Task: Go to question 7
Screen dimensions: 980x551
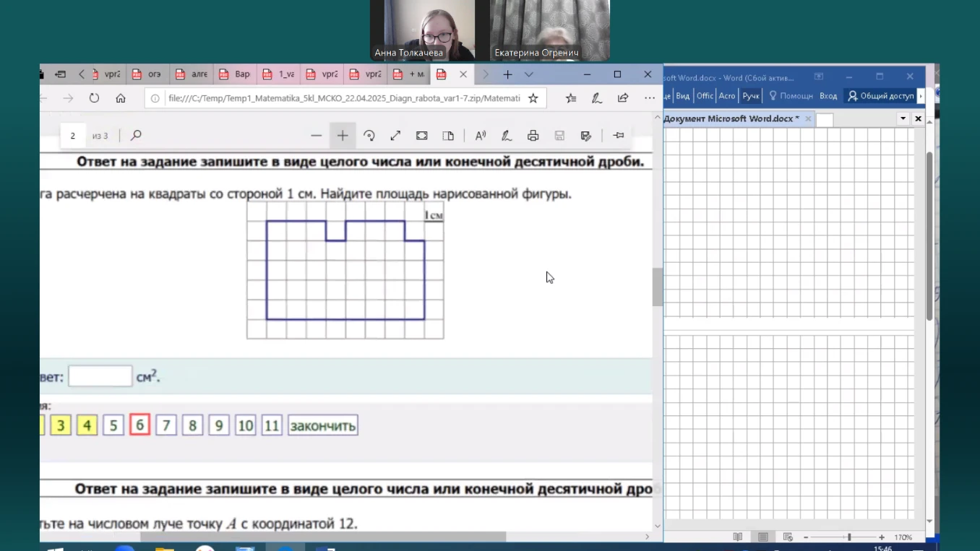Action: [166, 425]
